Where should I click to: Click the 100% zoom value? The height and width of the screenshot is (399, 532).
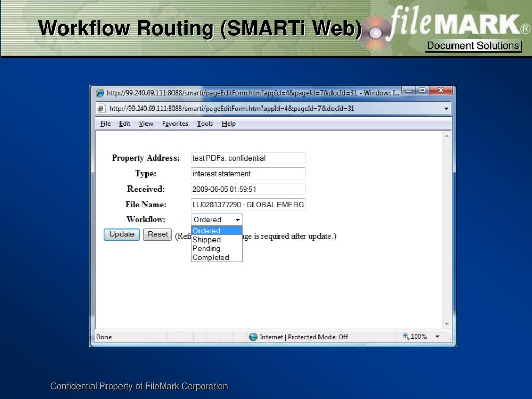click(419, 336)
